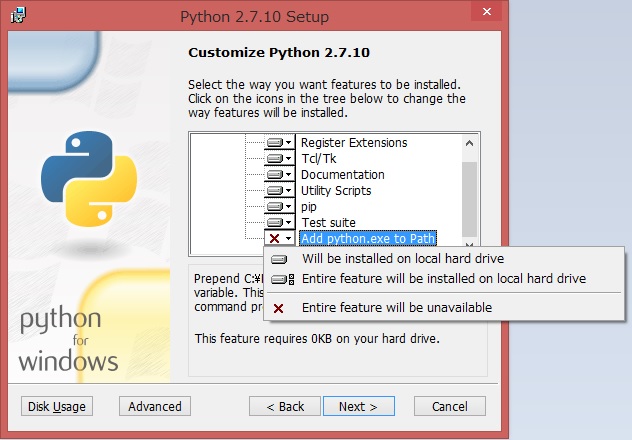Click the feature tree scrollbar thumb

(469, 199)
